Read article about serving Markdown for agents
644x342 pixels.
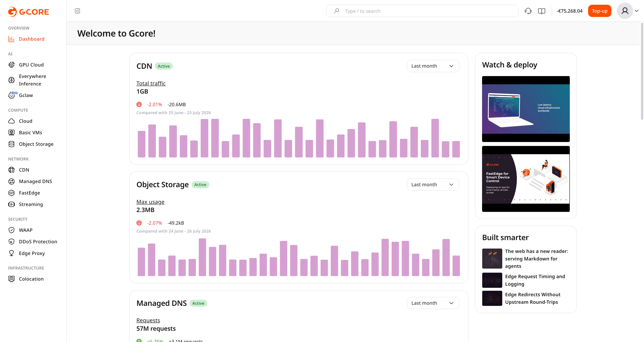click(x=536, y=259)
